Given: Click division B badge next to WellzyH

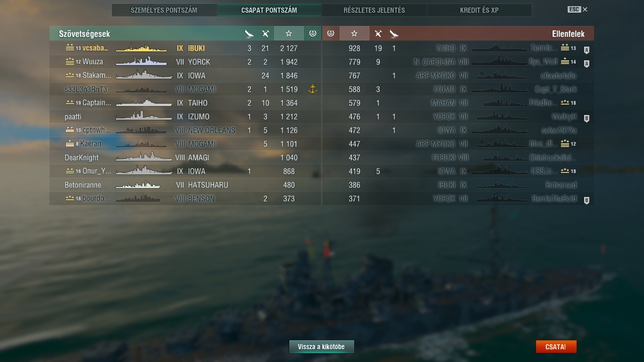Looking at the screenshot, I should coord(586,118).
